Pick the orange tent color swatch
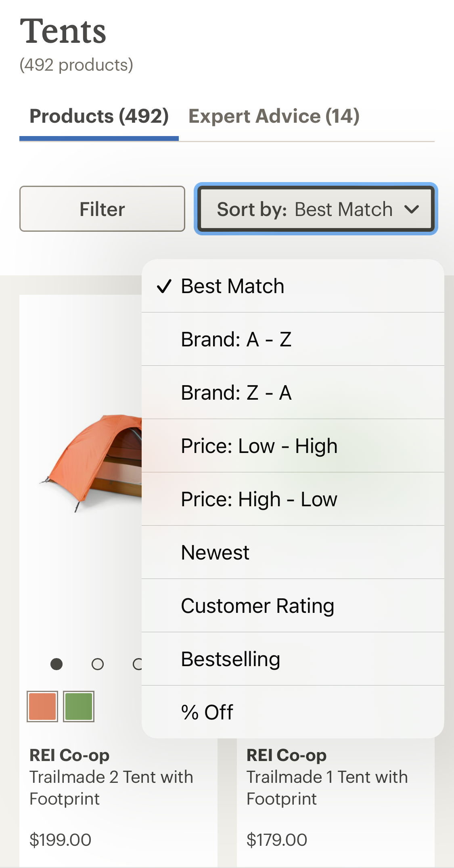Image resolution: width=454 pixels, height=868 pixels. point(42,707)
